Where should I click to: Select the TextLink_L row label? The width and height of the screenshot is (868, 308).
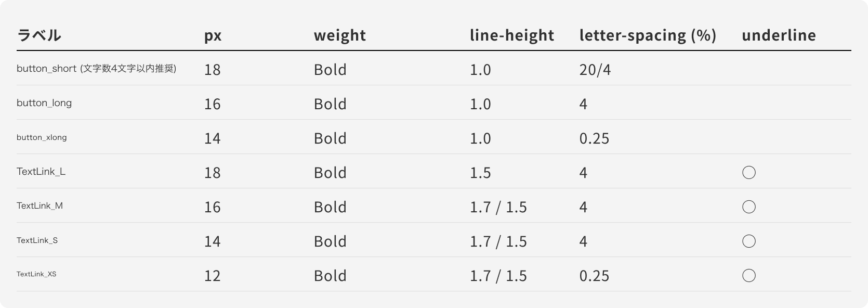point(41,172)
